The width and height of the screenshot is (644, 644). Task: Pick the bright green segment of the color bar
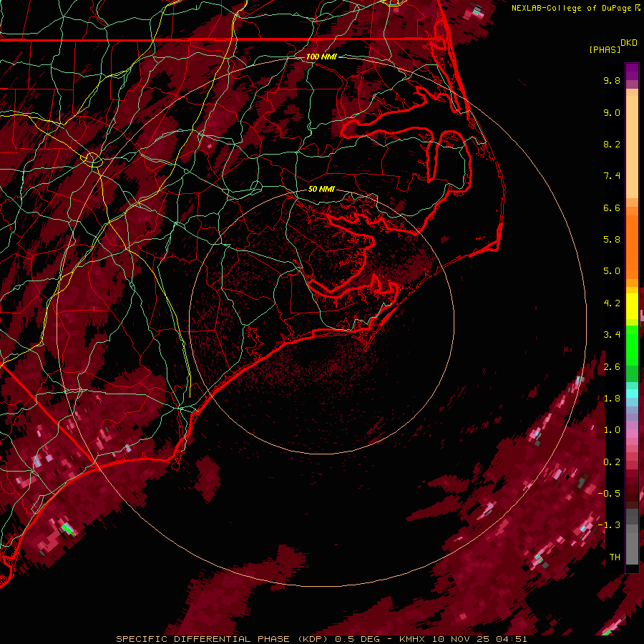point(632,345)
